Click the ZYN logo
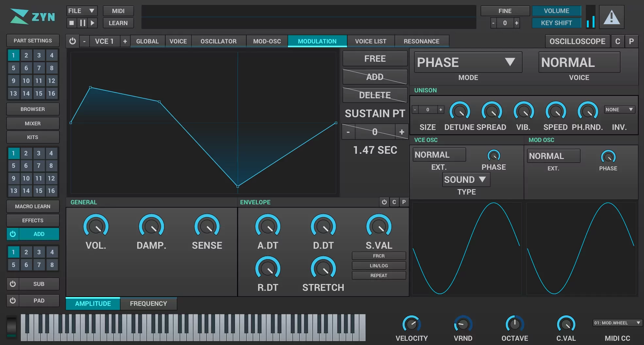Screen dimensions: 644x345 tap(32, 17)
